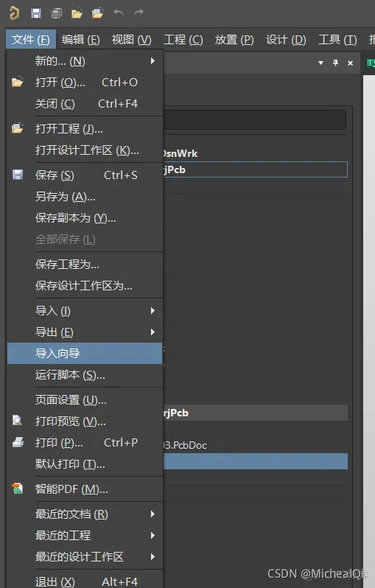This screenshot has width=375, height=588.
Task: Click the DsnWrk workspace row in panel
Action: coord(255,153)
